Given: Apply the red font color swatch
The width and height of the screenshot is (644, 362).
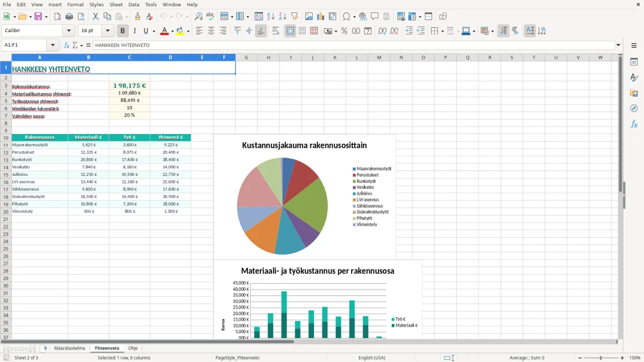Looking at the screenshot, I should click(164, 31).
